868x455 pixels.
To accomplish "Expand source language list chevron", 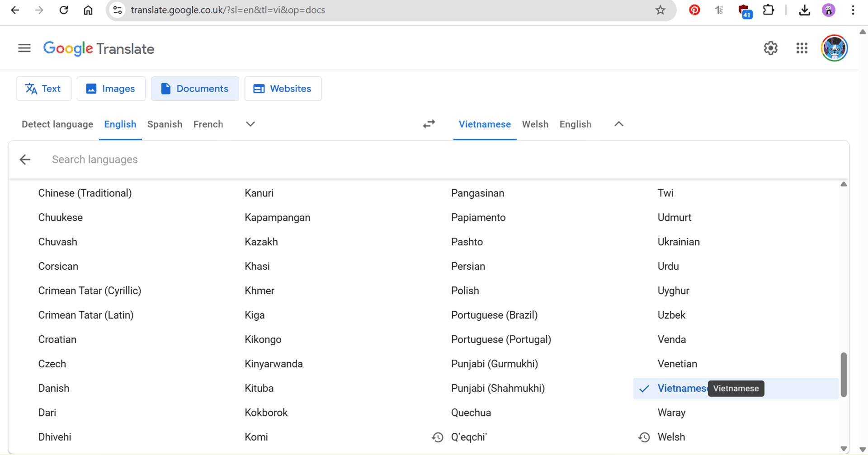I will 250,124.
